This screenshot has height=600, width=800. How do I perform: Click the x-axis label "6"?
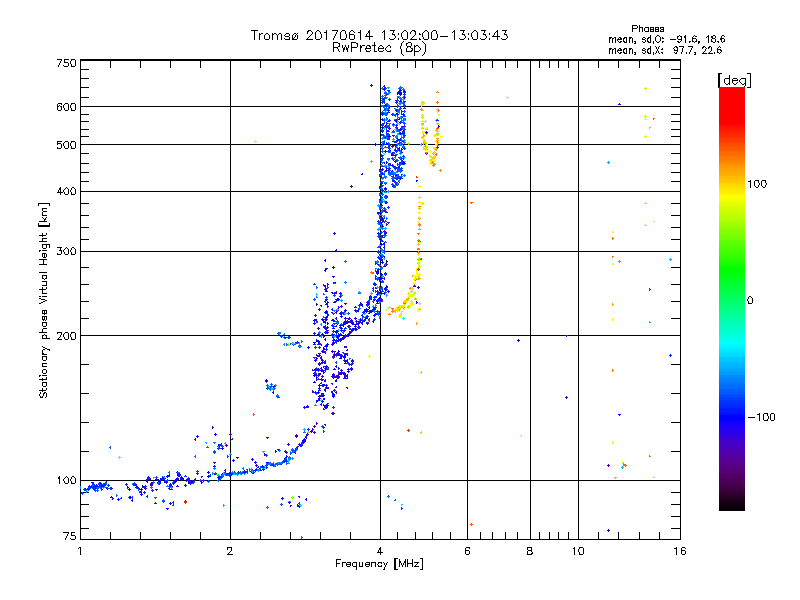click(467, 551)
